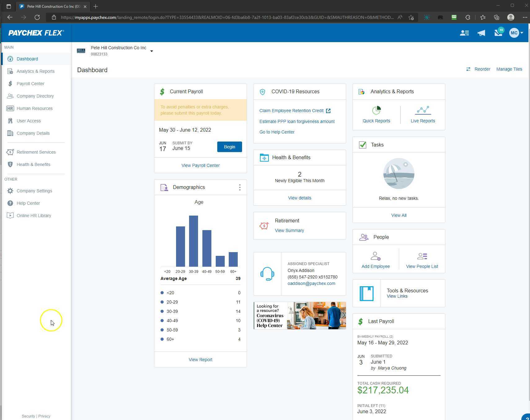Click the Claim Employee Retention Credit link
530x420 pixels.
[291, 111]
